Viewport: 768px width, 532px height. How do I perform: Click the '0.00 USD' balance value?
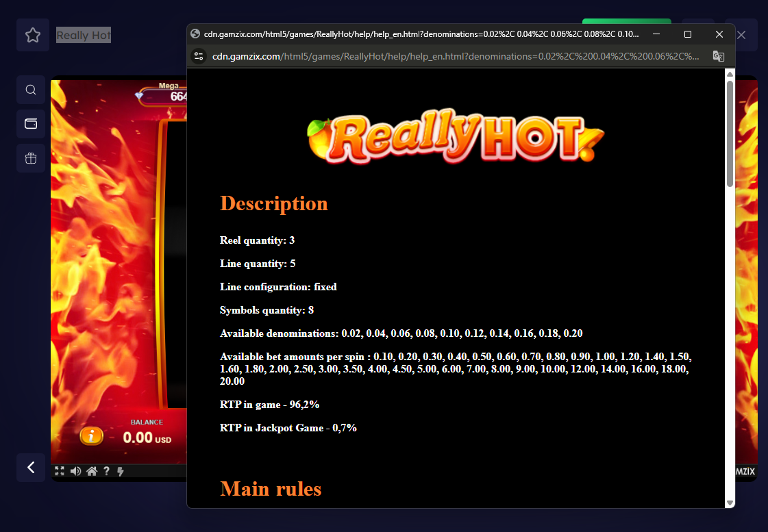[x=147, y=438]
